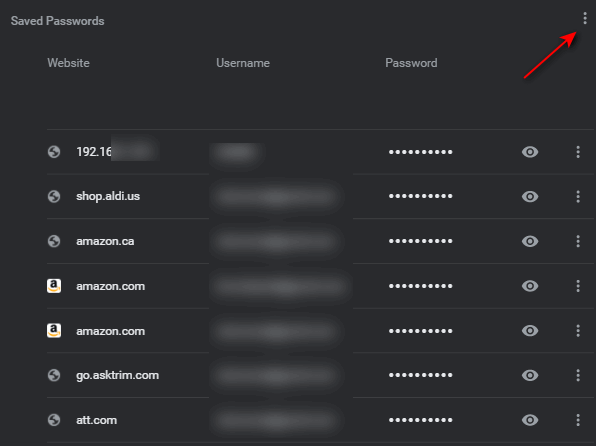This screenshot has width=596, height=446.
Task: Click globe icon beside 192.16 address
Action: (54, 152)
